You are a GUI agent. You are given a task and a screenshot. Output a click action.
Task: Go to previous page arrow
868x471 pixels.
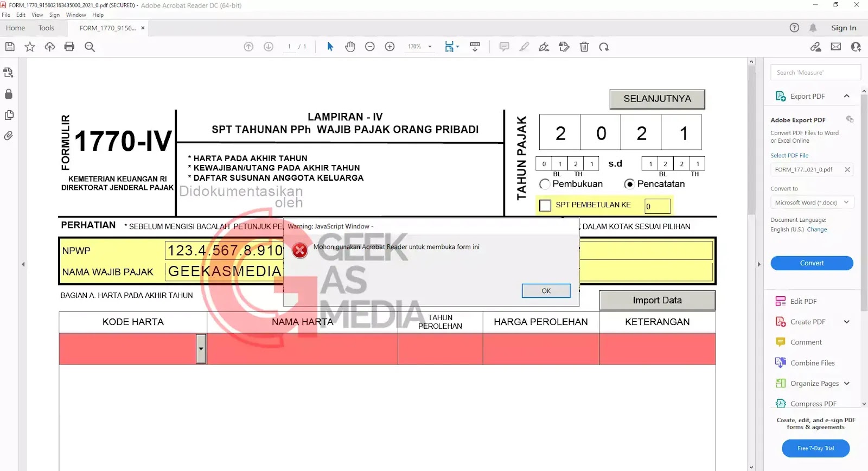248,47
